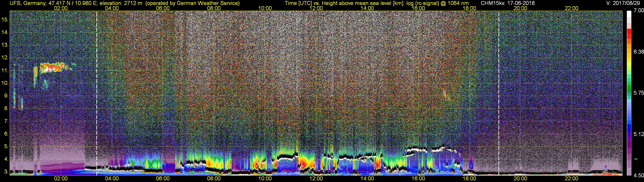644x182 pixels.
Task: Click the 12:00 label on the bottom time axis
Action: (x=316, y=179)
